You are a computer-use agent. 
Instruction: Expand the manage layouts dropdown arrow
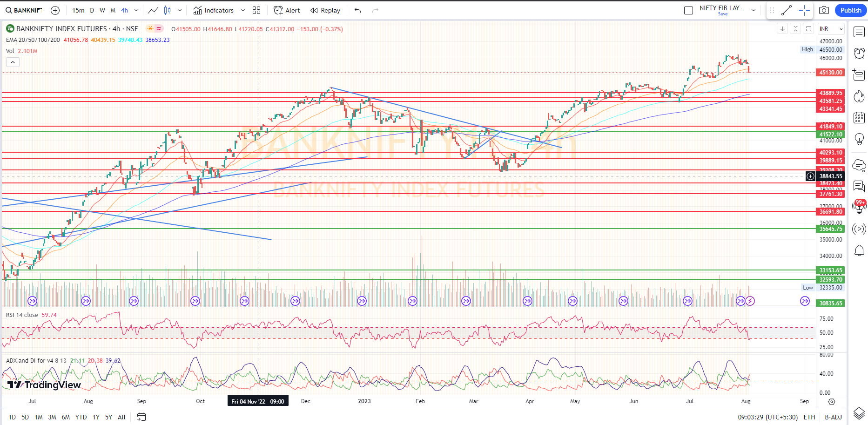pyautogui.click(x=754, y=10)
